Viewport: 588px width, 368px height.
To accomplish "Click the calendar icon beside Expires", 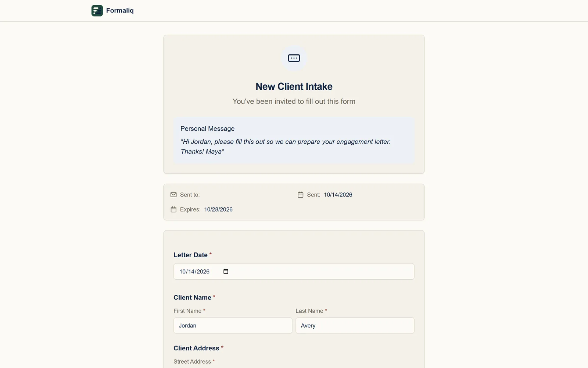I will (173, 209).
